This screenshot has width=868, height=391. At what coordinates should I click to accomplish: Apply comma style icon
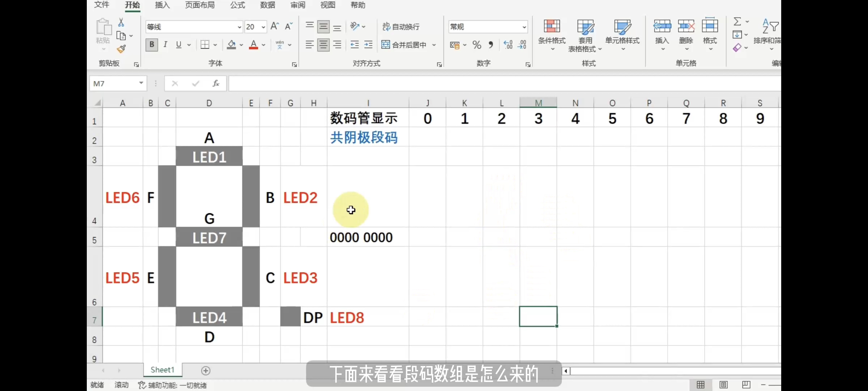491,45
